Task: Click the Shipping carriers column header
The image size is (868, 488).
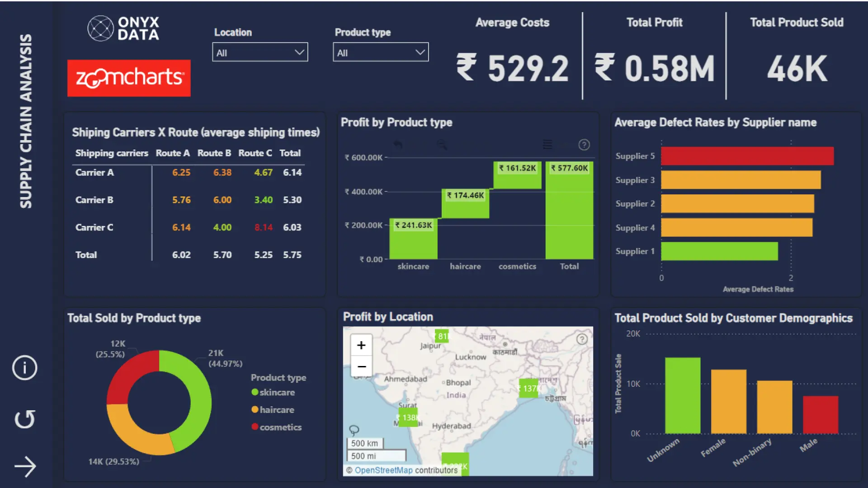Action: point(112,153)
